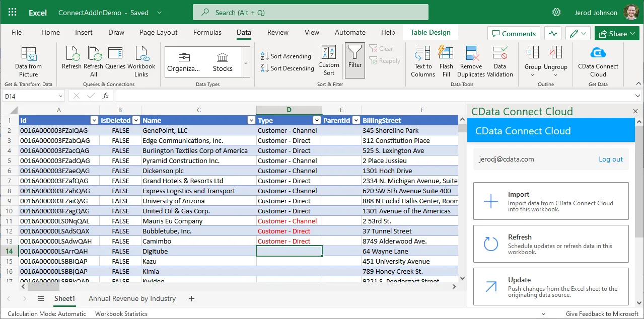Image resolution: width=644 pixels, height=319 pixels.
Task: Click the Comments button
Action: (x=513, y=34)
